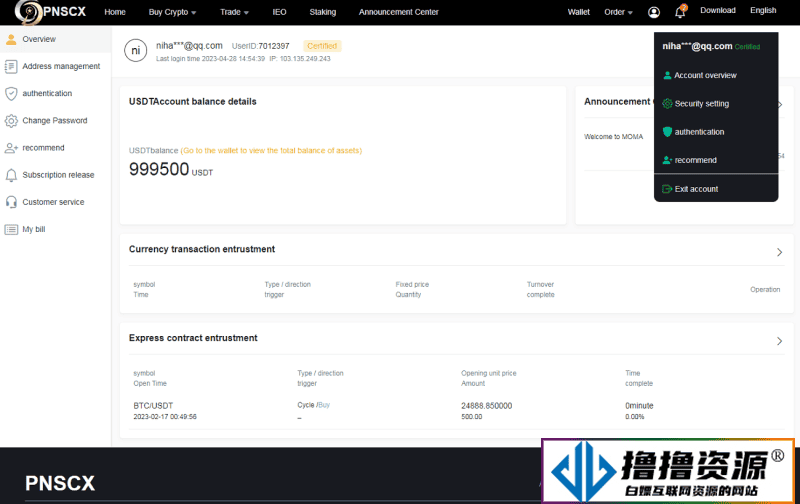Screen dimensions: 800x504
Task: Open the English language selector
Action: [x=763, y=10]
